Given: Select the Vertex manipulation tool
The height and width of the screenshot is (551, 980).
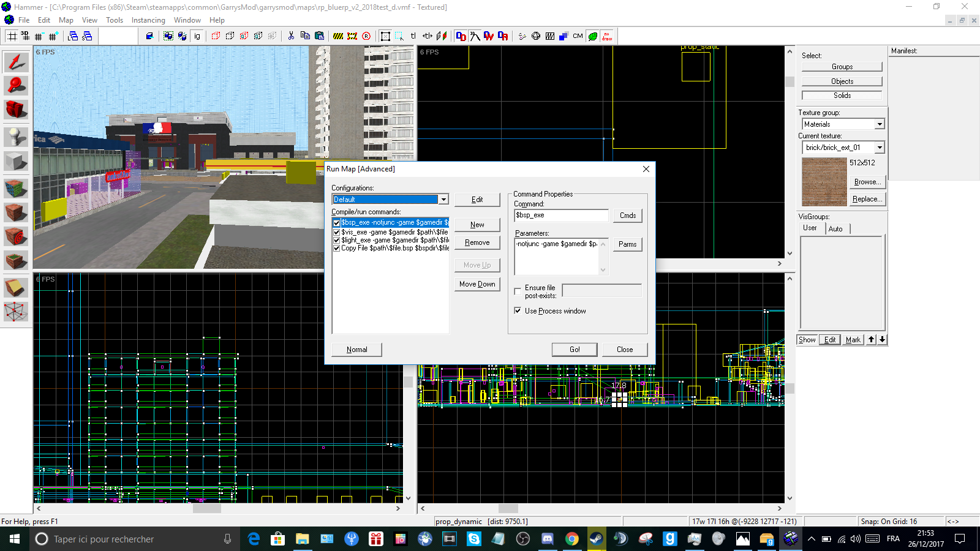Looking at the screenshot, I should pos(16,312).
